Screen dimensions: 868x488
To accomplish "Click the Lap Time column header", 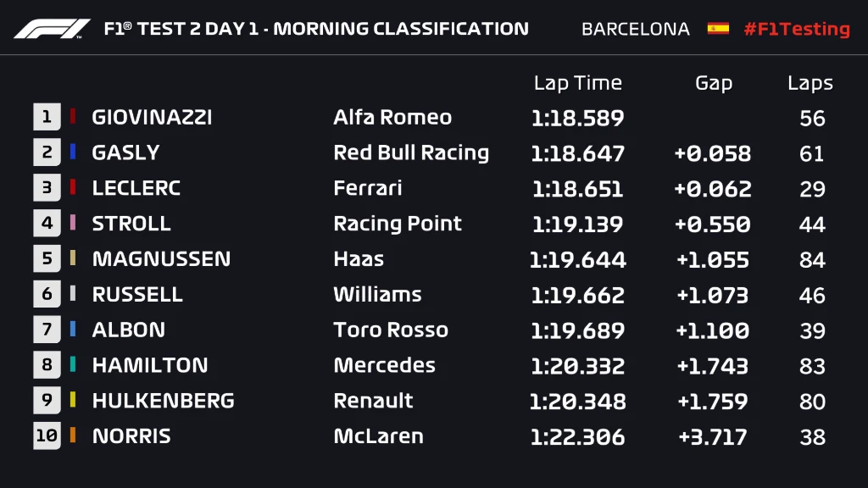I will coord(577,83).
